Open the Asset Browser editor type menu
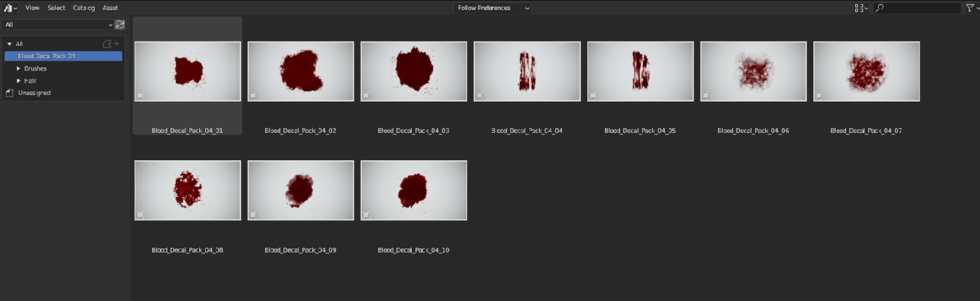980x301 pixels. [x=11, y=8]
